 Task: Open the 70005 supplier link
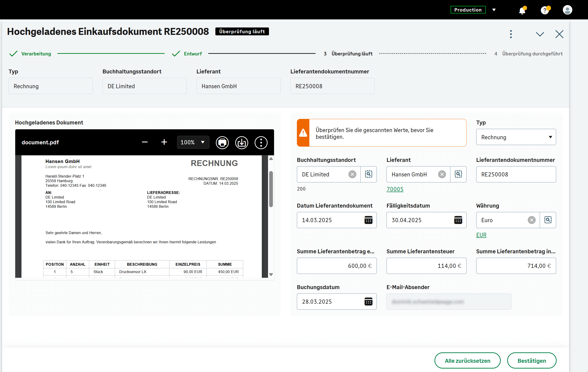click(395, 189)
